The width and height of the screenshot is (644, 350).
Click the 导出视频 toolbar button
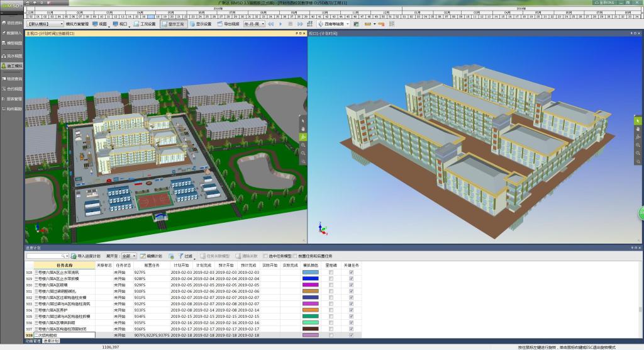coord(228,24)
